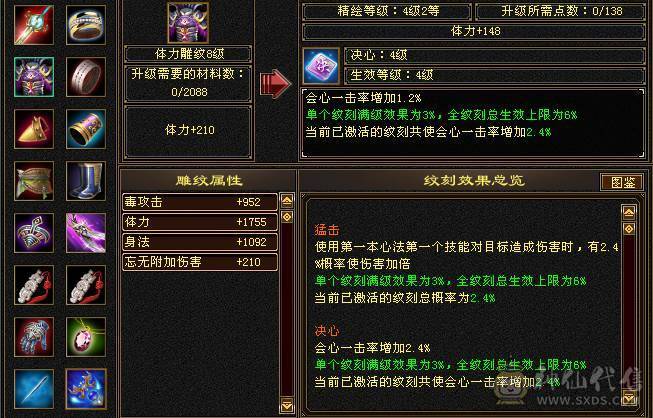653x418 pixels.
Task: Select the blue boots equipment slot
Action: pos(86,181)
